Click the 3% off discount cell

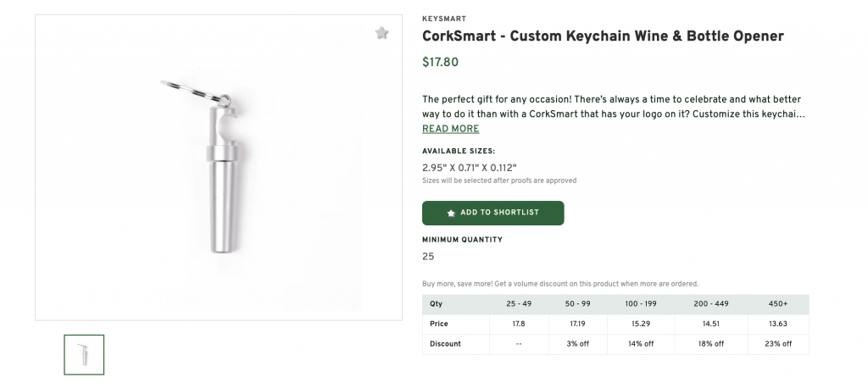[x=577, y=344]
